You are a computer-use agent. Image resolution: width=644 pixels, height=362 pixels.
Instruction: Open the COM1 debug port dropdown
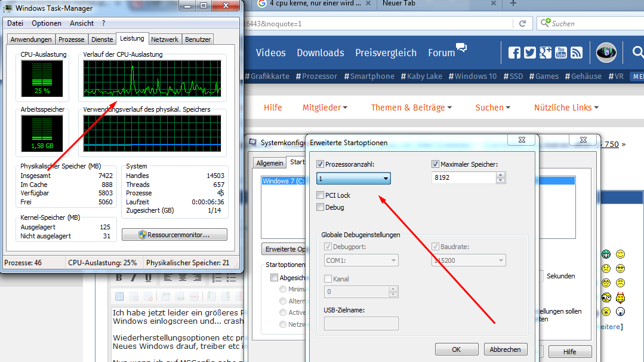pos(361,260)
